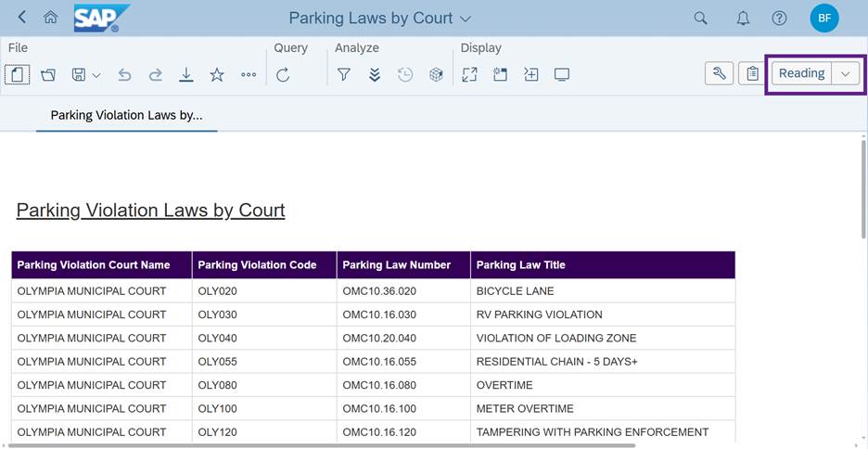The width and height of the screenshot is (868, 449).
Task: Select cell METER OVERTIME
Action: pyautogui.click(x=603, y=408)
